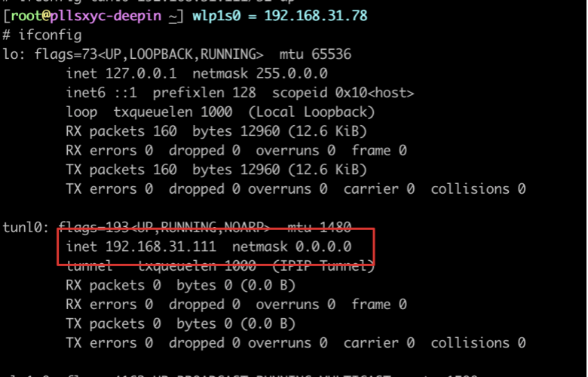Click tunl0 collisions 0 text
The image size is (588, 377).
click(x=478, y=343)
